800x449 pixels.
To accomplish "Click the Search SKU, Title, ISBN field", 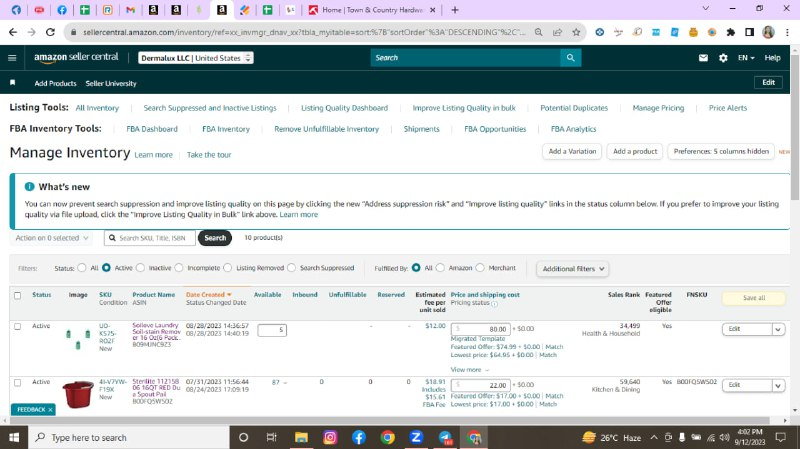I will (149, 238).
